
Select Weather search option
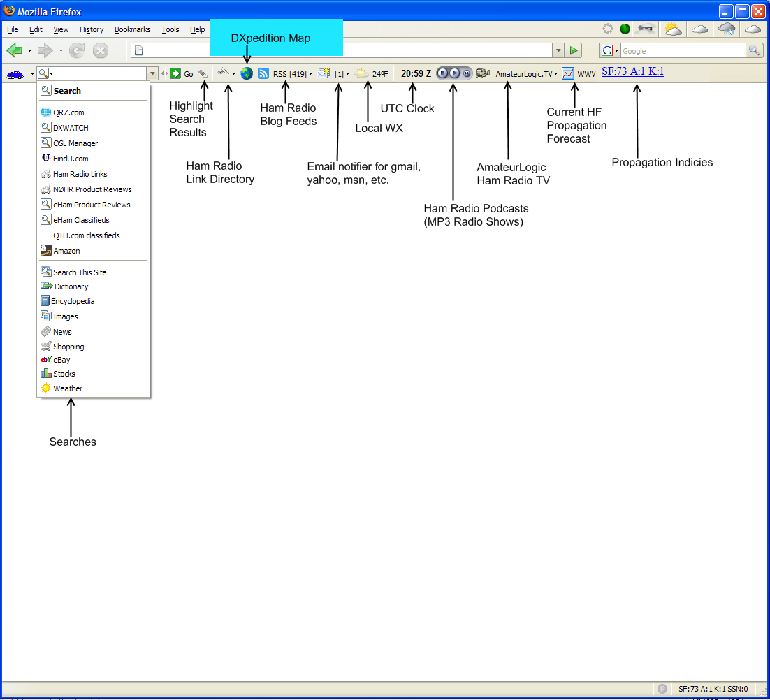(x=94, y=388)
